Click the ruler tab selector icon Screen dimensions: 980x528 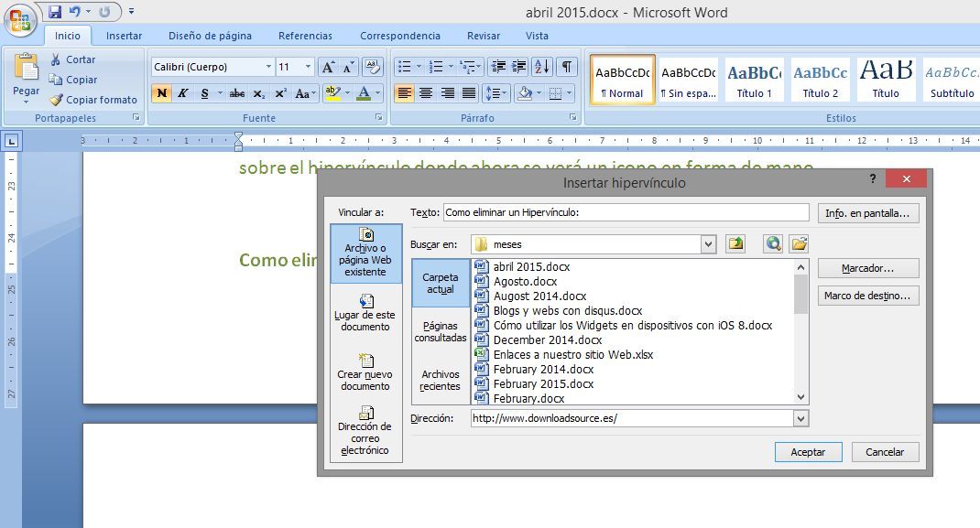tap(11, 141)
